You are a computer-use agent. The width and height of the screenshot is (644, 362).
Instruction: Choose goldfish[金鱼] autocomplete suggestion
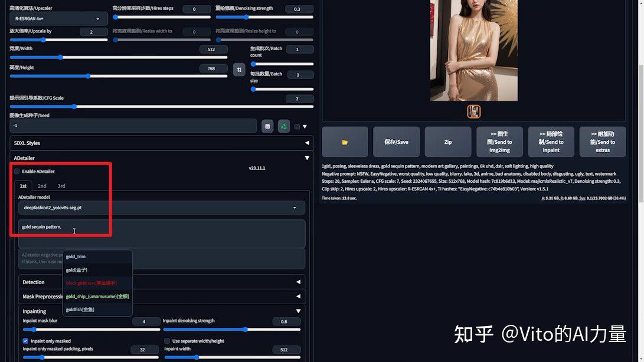[97, 310]
